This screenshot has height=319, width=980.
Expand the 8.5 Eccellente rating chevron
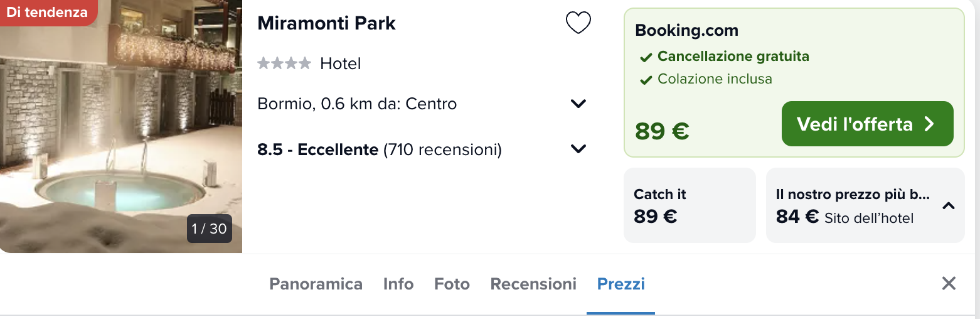[x=578, y=149]
